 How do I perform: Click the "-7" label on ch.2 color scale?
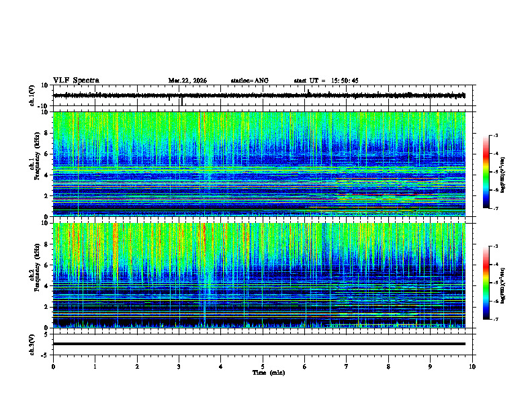(x=495, y=319)
